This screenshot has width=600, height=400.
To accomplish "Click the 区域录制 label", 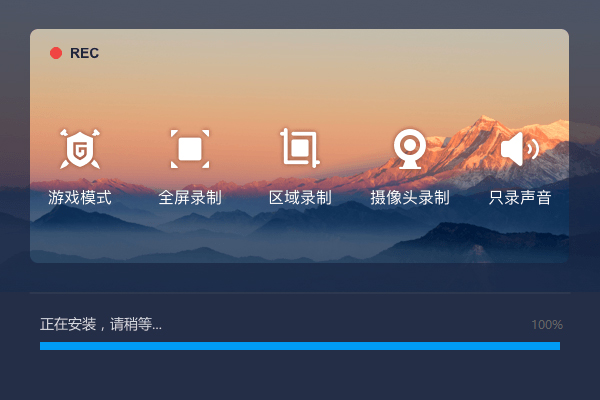I will click(x=300, y=198).
